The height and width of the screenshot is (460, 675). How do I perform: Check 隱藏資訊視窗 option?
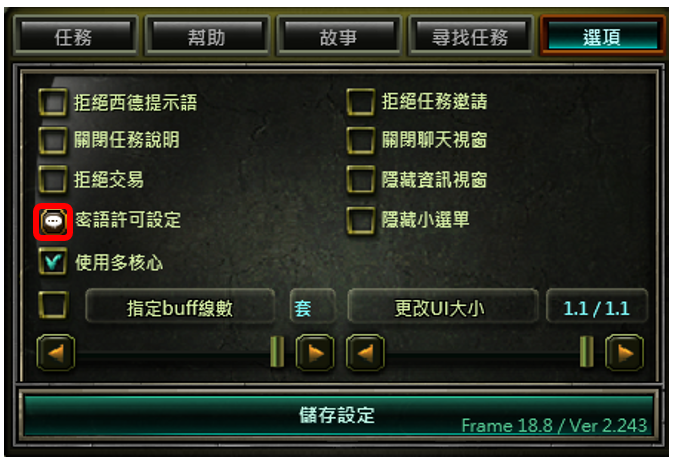coord(361,179)
